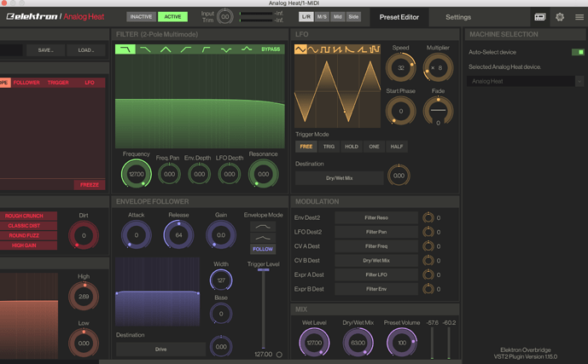The width and height of the screenshot is (588, 364).
Task: Click the Env Dest2 amount knob
Action: coord(428,217)
